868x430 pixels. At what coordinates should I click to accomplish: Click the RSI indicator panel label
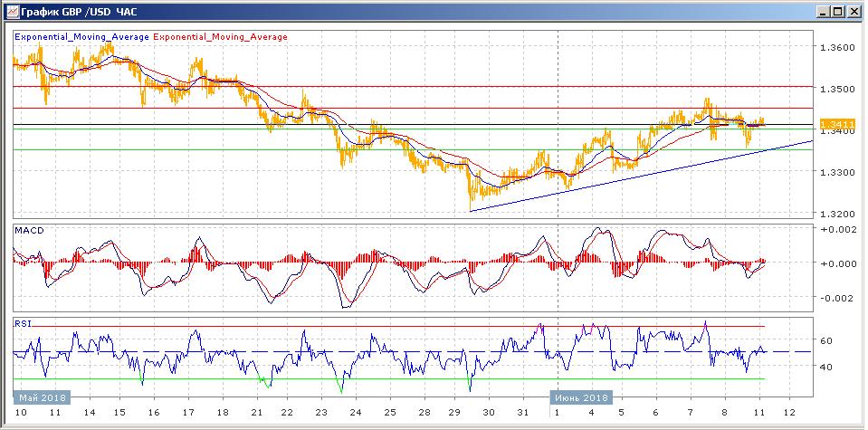23,322
